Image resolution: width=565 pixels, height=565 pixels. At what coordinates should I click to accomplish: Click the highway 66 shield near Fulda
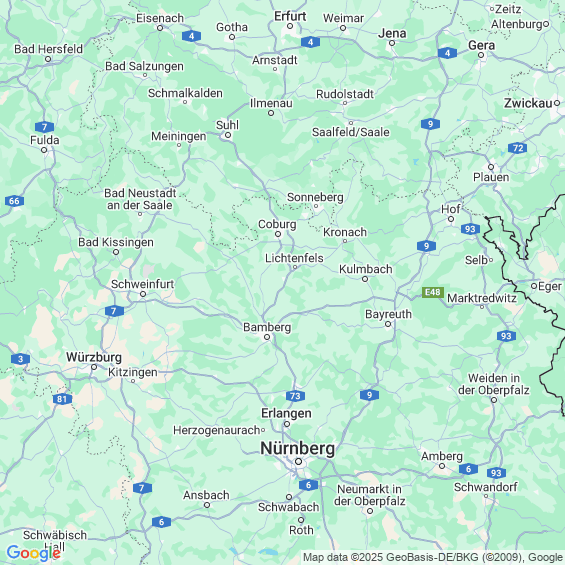[14, 201]
